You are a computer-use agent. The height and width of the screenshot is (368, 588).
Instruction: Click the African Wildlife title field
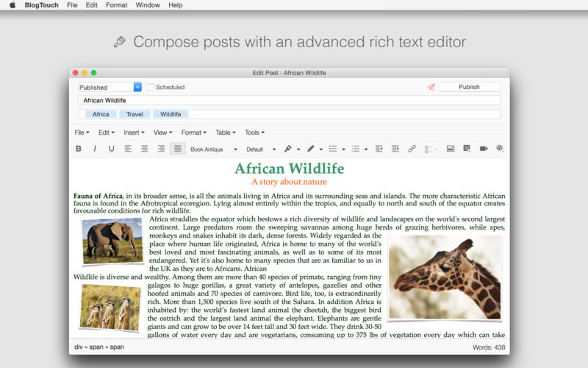pyautogui.click(x=289, y=100)
